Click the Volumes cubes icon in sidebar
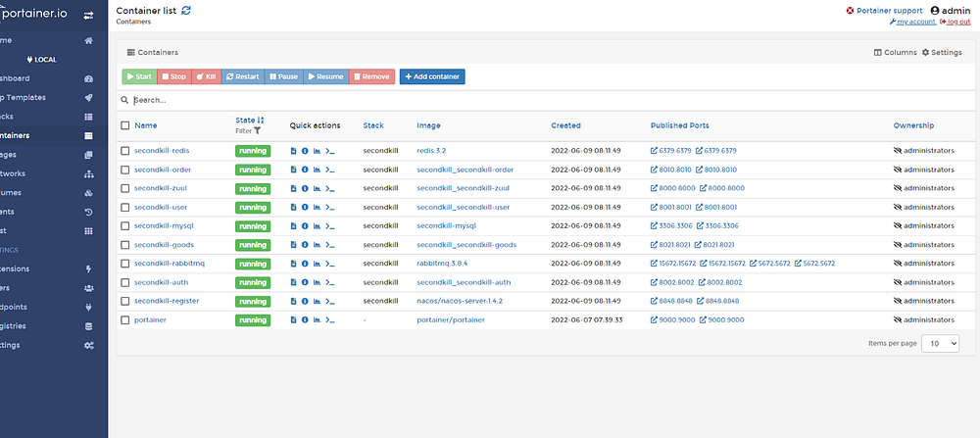 89,193
